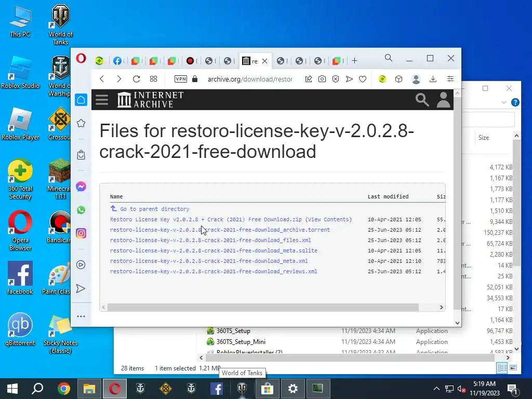Open Internet Archive hamburger menu
The width and height of the screenshot is (532, 399).
(x=102, y=100)
